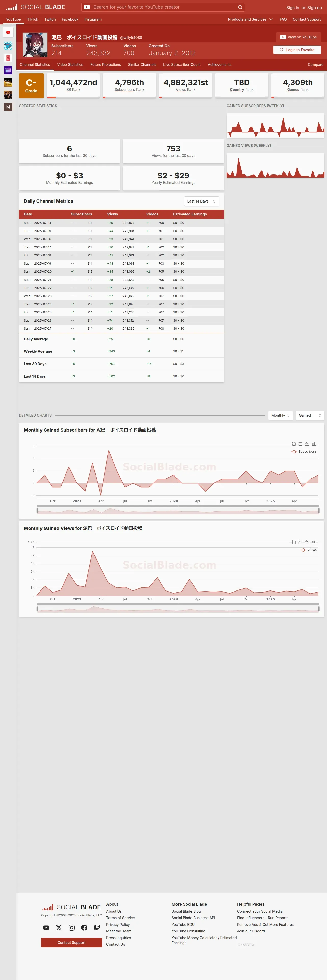Screen dimensions: 327x980
Task: Open the Facebook icon in footer
Action: (84, 928)
